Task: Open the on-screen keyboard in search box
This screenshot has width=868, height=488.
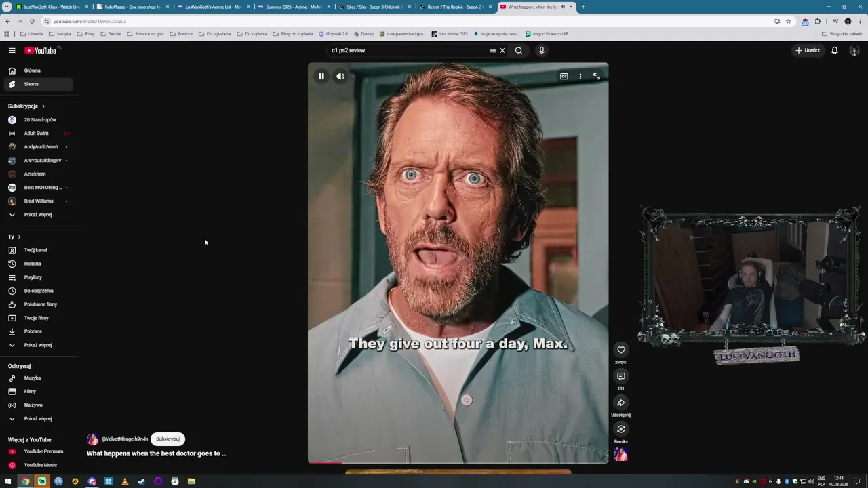Action: [x=493, y=50]
